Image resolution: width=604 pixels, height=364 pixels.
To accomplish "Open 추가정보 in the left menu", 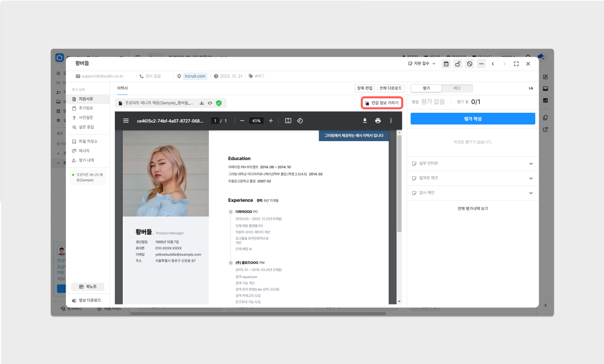I will click(x=86, y=108).
